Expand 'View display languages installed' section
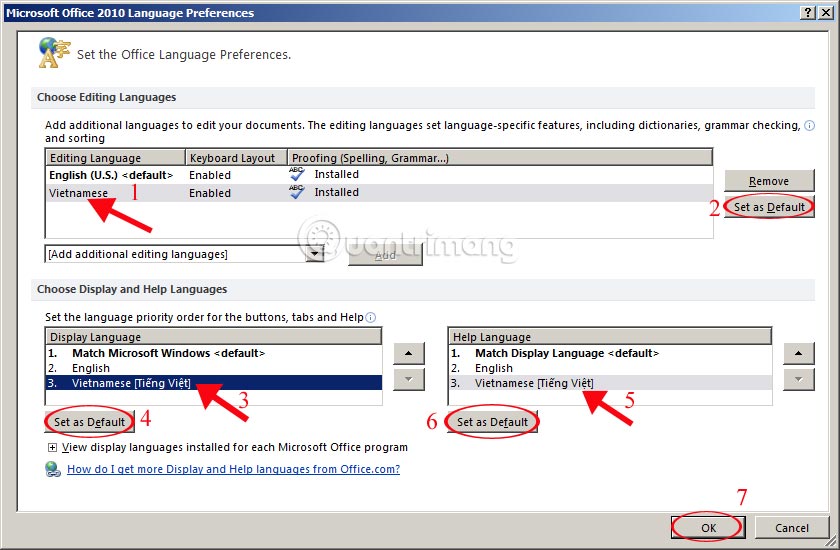The image size is (840, 550). tap(52, 447)
